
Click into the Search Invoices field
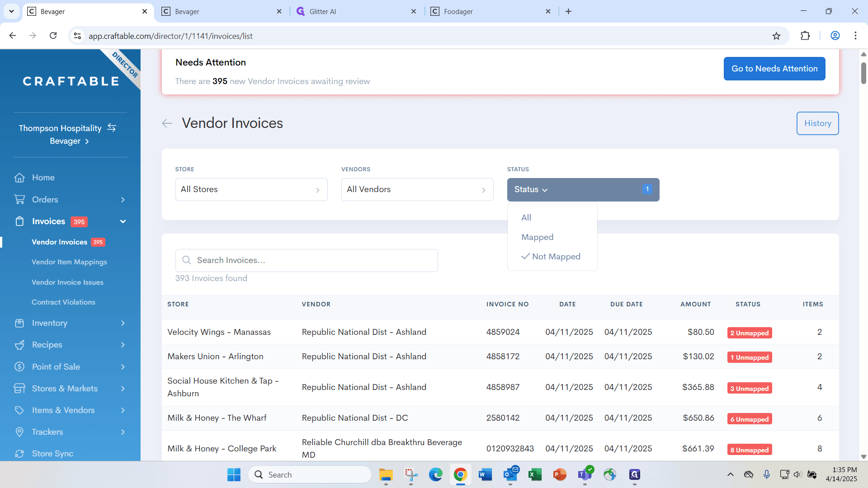tap(307, 260)
